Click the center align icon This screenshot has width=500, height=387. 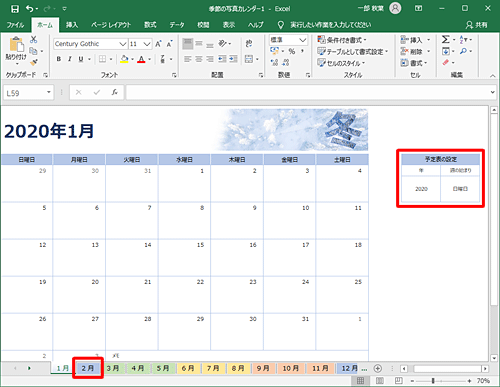199,59
